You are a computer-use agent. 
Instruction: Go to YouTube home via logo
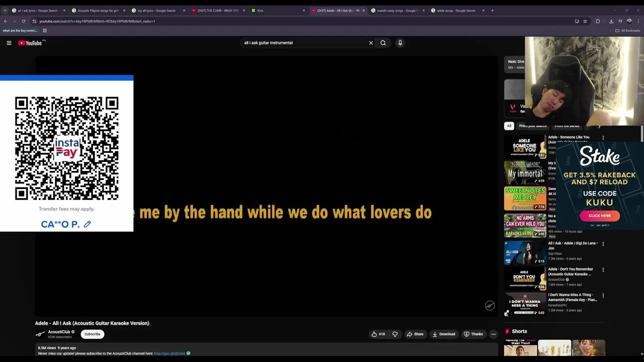[30, 43]
